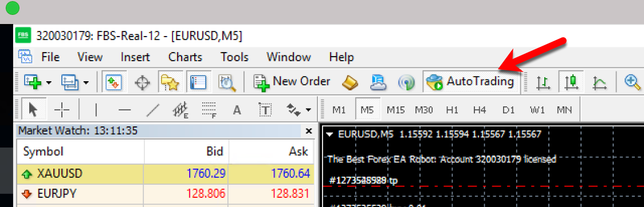Image resolution: width=644 pixels, height=207 pixels.
Task: Select the line chart type icon
Action: point(600,82)
